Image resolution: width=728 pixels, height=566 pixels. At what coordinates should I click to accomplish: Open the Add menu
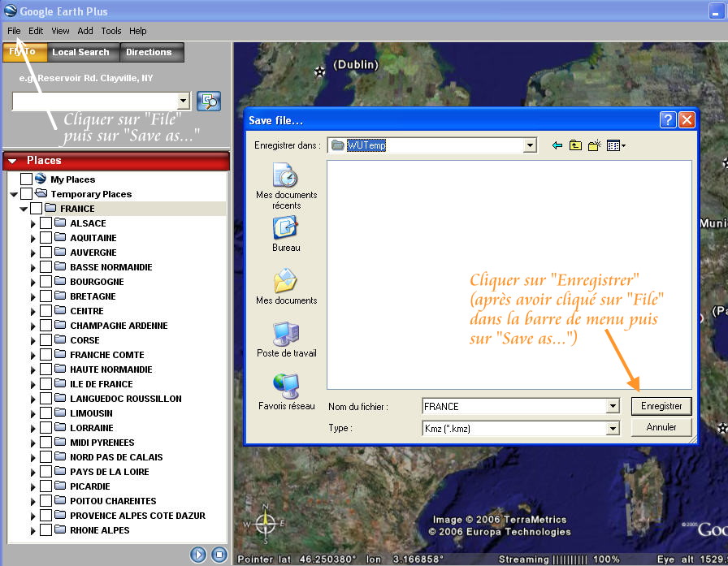[85, 31]
